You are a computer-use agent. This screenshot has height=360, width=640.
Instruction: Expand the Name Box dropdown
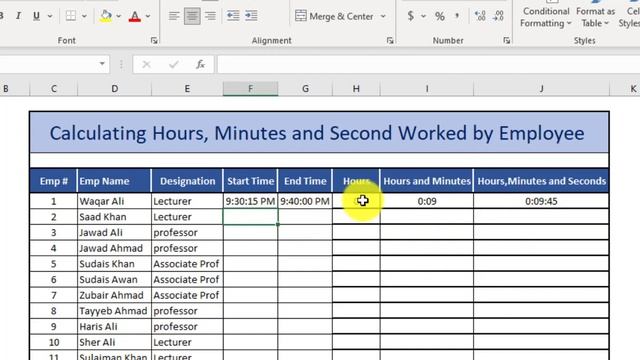102,64
